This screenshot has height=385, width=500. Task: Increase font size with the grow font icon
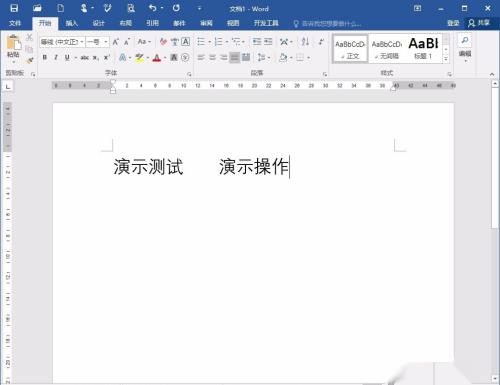(116, 42)
